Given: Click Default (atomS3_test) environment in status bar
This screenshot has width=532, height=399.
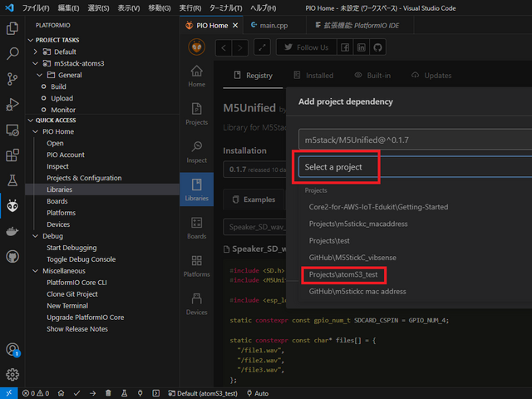Looking at the screenshot, I should click(x=203, y=393).
